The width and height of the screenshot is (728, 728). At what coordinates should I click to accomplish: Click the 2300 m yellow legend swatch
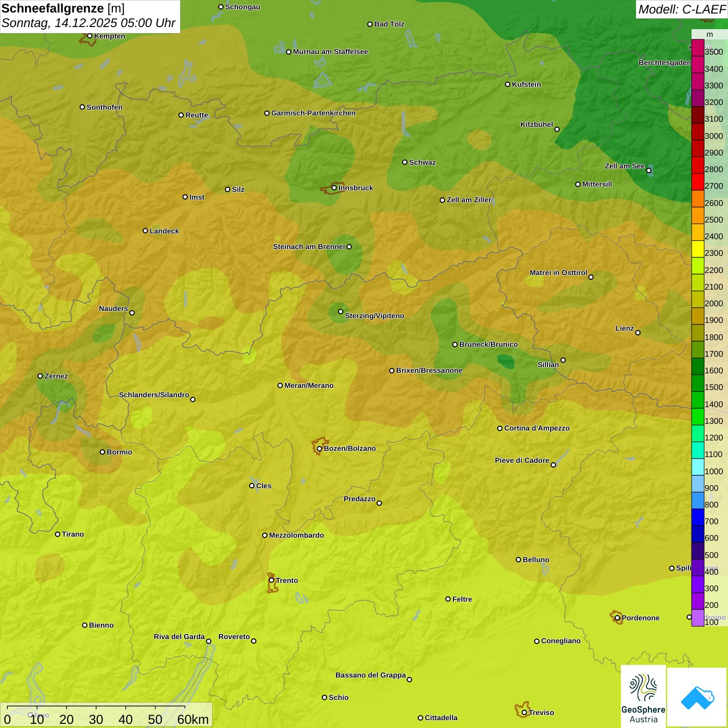(x=698, y=249)
